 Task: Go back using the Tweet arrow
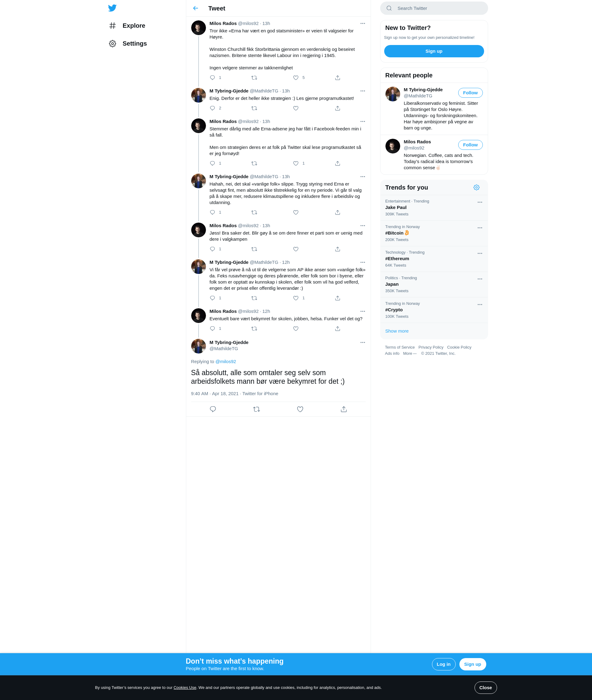coord(196,8)
